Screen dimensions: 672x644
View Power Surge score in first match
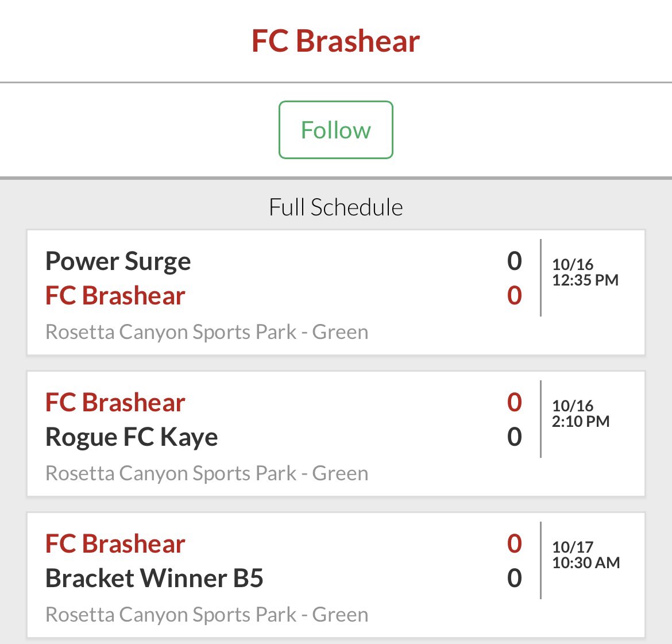tap(514, 261)
